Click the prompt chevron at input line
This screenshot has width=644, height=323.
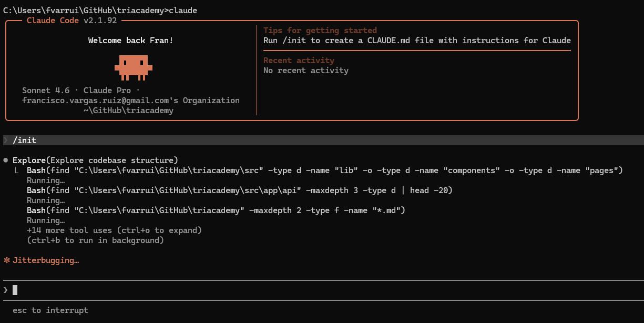pyautogui.click(x=6, y=290)
